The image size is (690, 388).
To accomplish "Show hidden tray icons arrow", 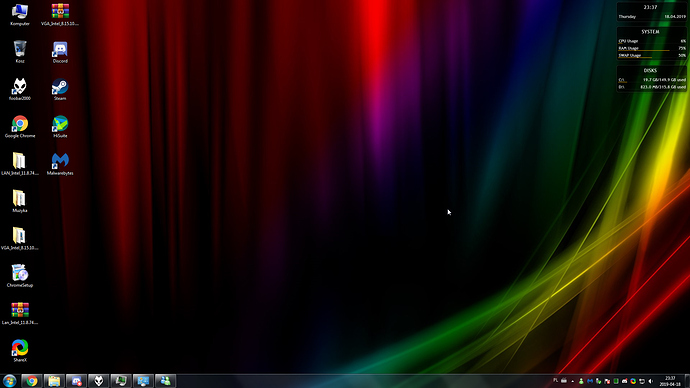I will click(573, 381).
